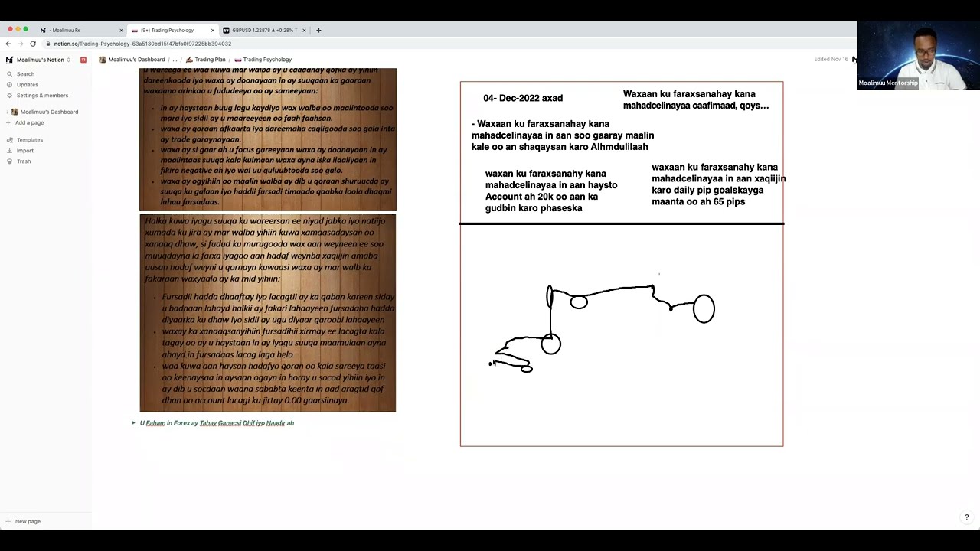The width and height of the screenshot is (980, 551).
Task: Click the Trading Plan breadcrumb icon
Action: (x=189, y=60)
